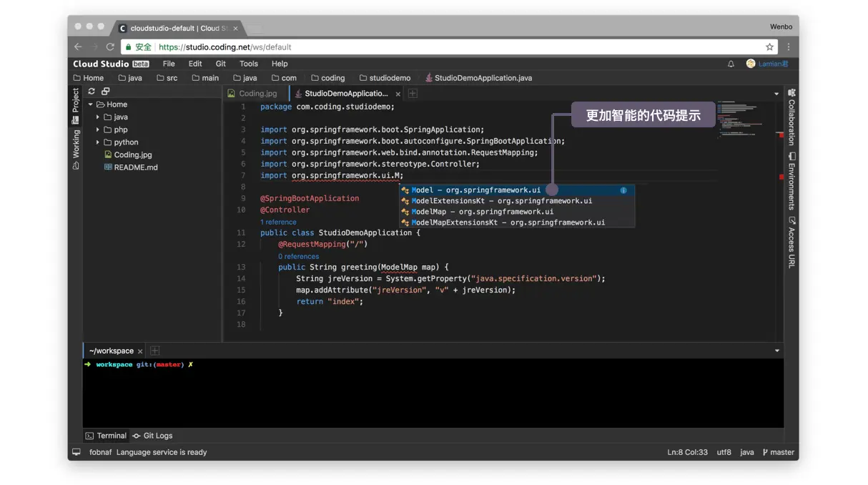Go to studiodemo in breadcrumb
Viewport: 868px width, 485px height.
(x=385, y=78)
